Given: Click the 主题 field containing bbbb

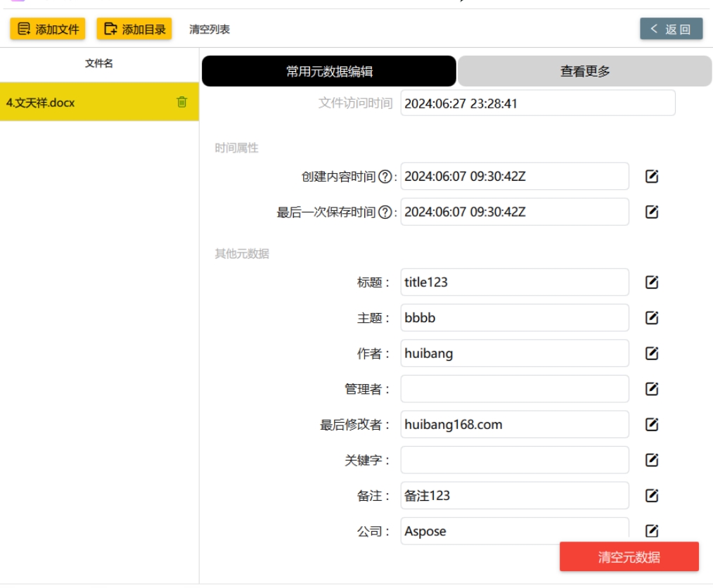Looking at the screenshot, I should 515,318.
